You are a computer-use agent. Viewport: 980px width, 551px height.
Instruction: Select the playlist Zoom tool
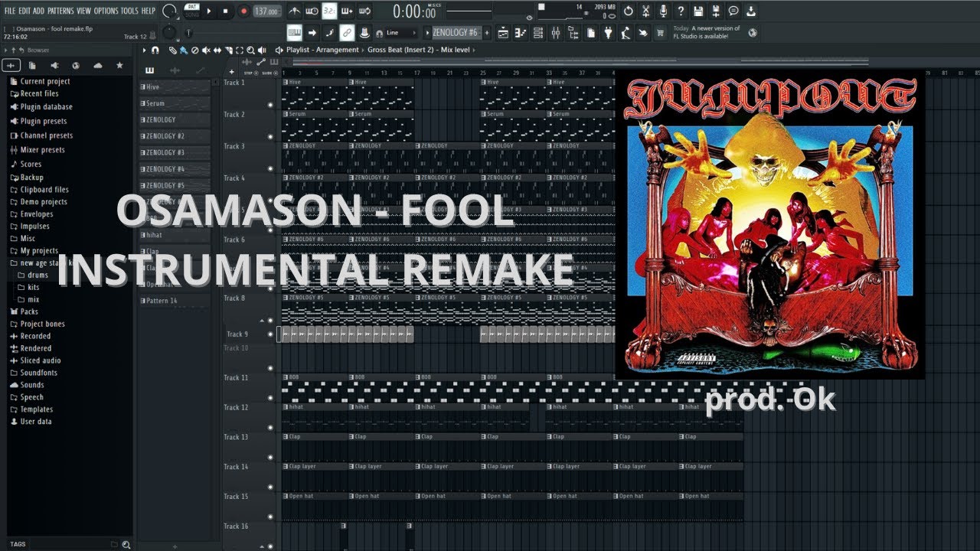pos(250,50)
